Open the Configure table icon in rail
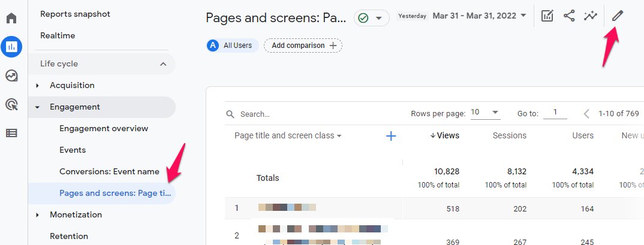 11,133
